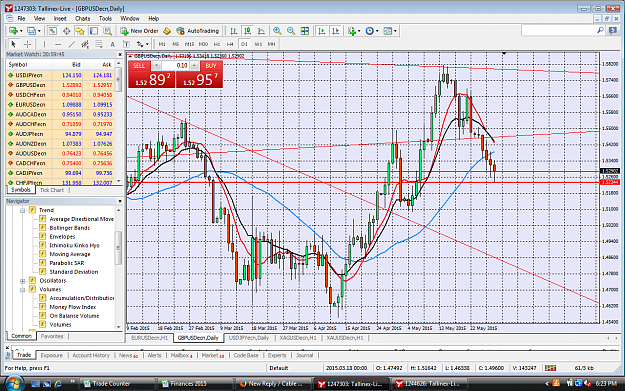Screen dimensions: 625x391
Task: Zoom out on the chart
Action: (291, 31)
